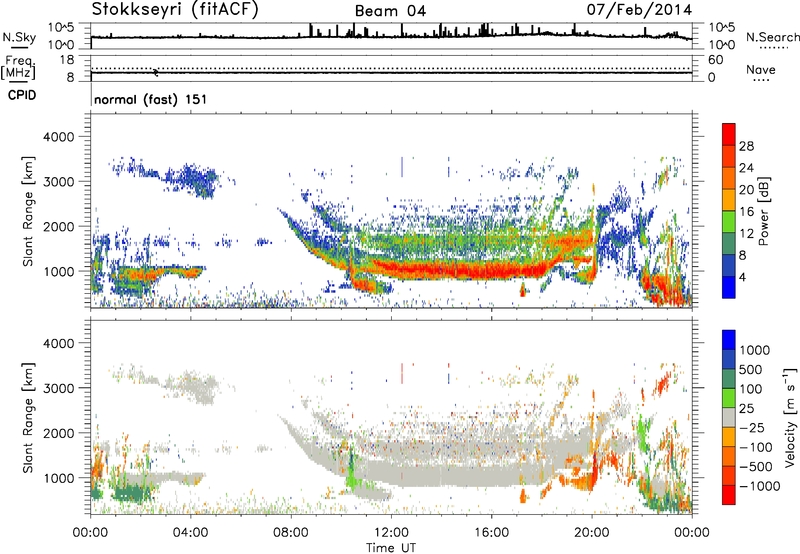This screenshot has height=554, width=800.
Task: Click the 04:00 time tick label
Action: [191, 533]
